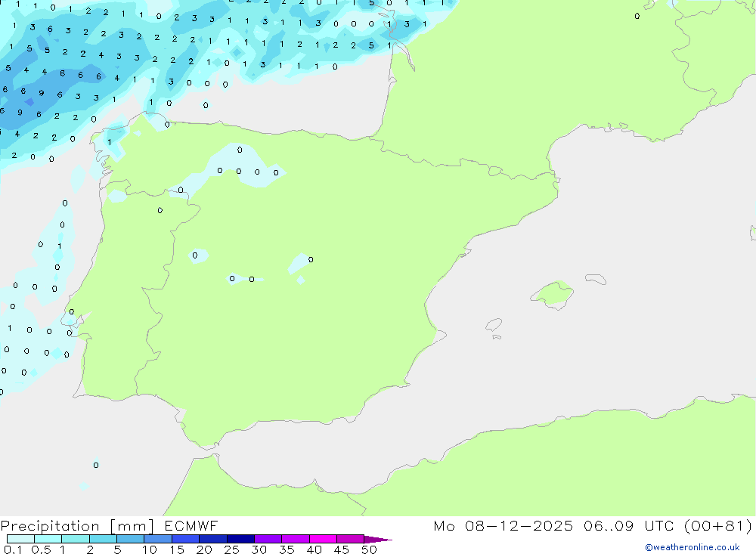Click the legend swatch between 2 and 5

[x=103, y=539]
